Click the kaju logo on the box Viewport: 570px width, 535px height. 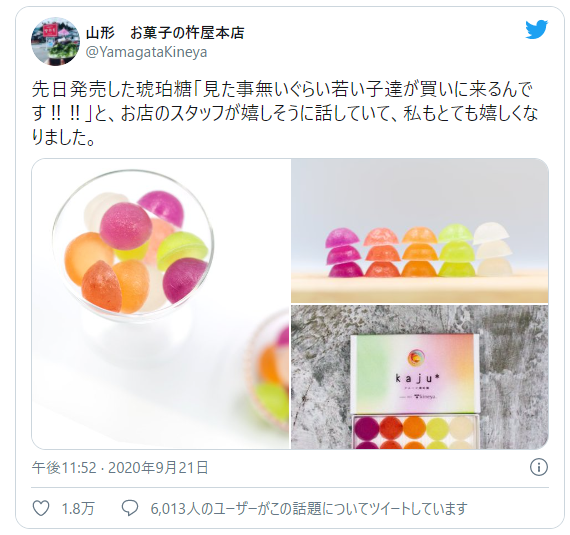pos(417,370)
